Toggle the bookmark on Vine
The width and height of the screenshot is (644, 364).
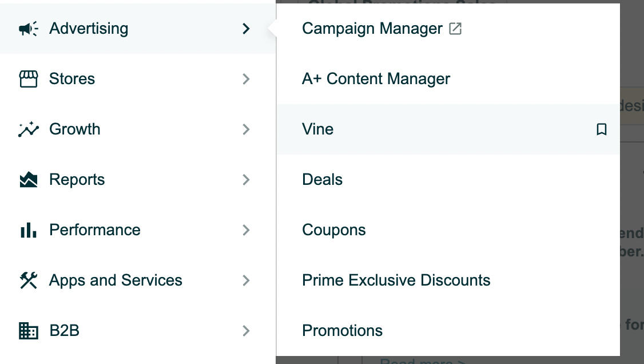pos(601,129)
